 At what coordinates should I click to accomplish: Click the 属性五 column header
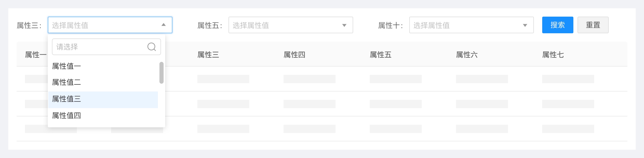click(380, 55)
